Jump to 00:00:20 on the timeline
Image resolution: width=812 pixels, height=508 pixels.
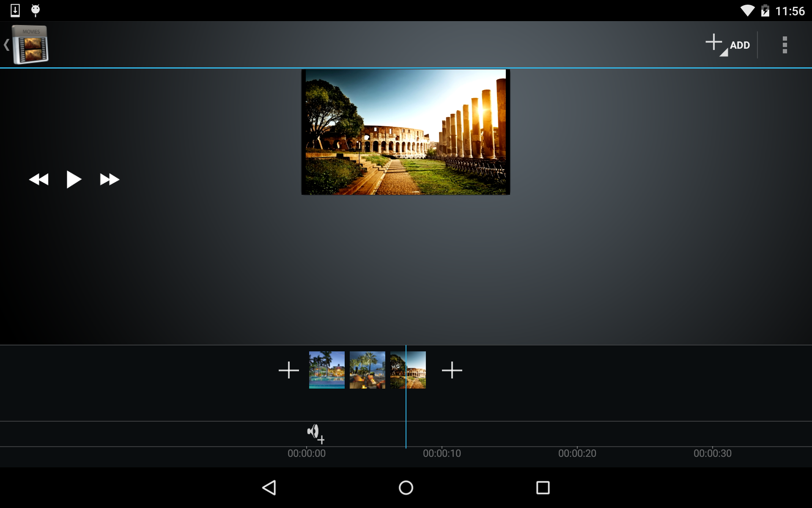577,453
